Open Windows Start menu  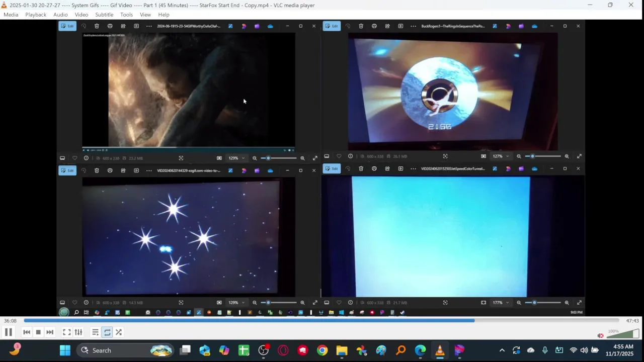pos(65,350)
